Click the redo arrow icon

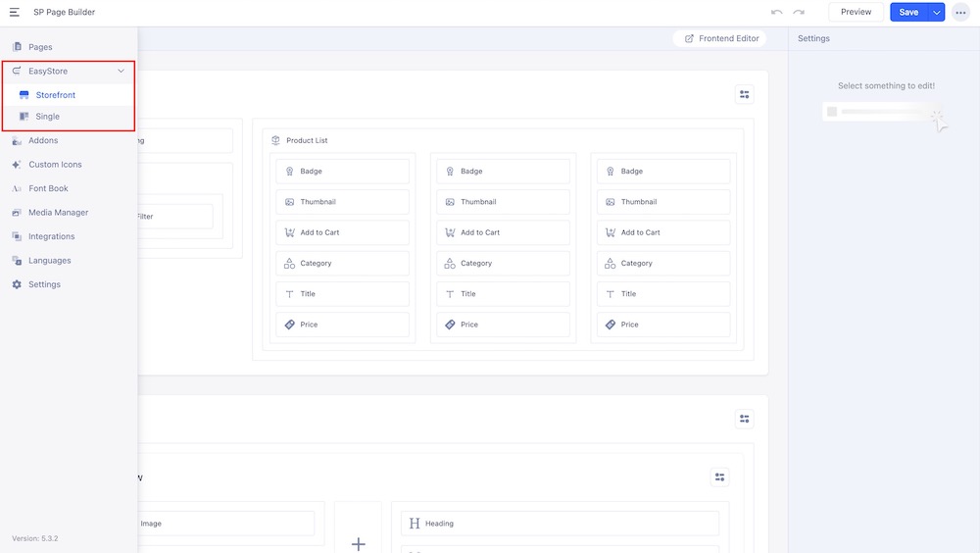click(799, 12)
